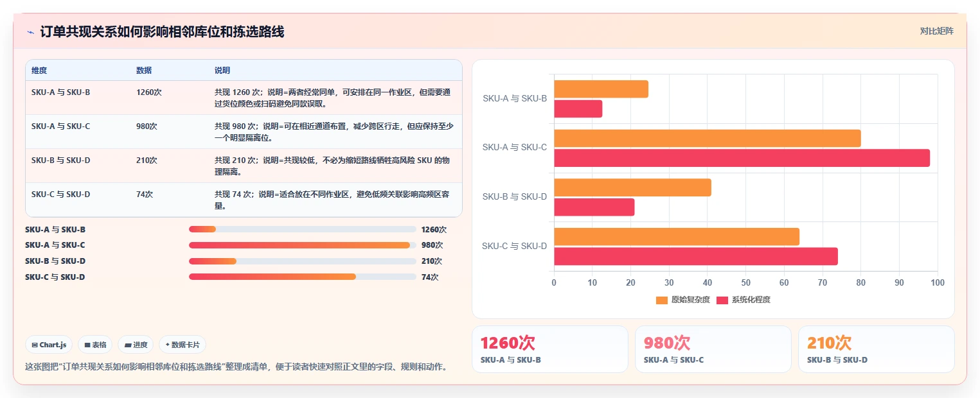Screen dimensions: 980x398
Task: Click the chart y-axis label SKU-A 与 SKU-C
Action: (514, 147)
